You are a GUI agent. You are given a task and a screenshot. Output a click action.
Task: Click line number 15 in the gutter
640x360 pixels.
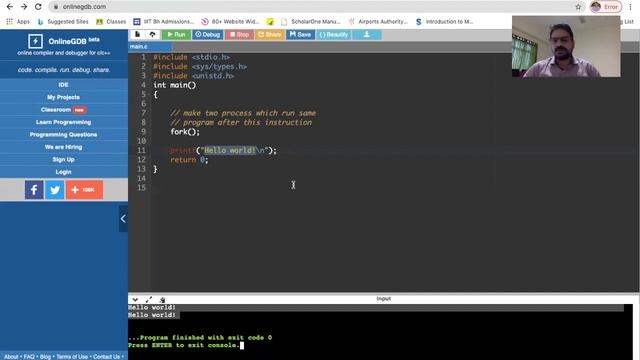point(141,188)
